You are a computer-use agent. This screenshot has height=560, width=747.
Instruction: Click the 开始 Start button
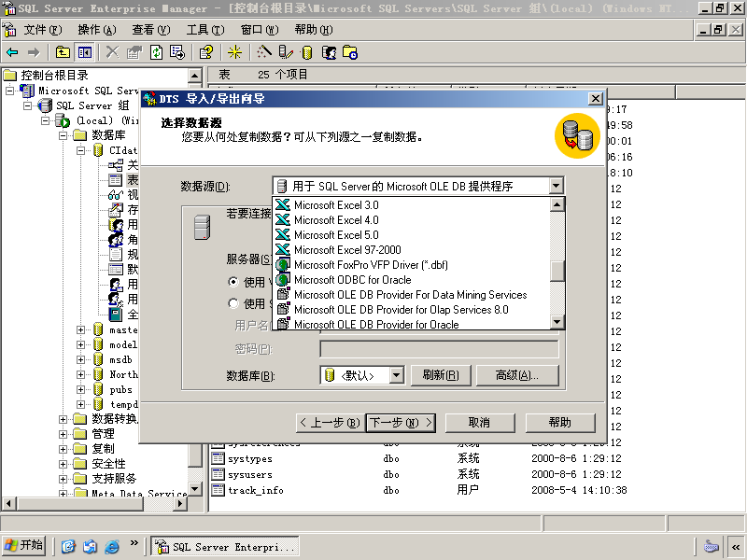tap(24, 545)
